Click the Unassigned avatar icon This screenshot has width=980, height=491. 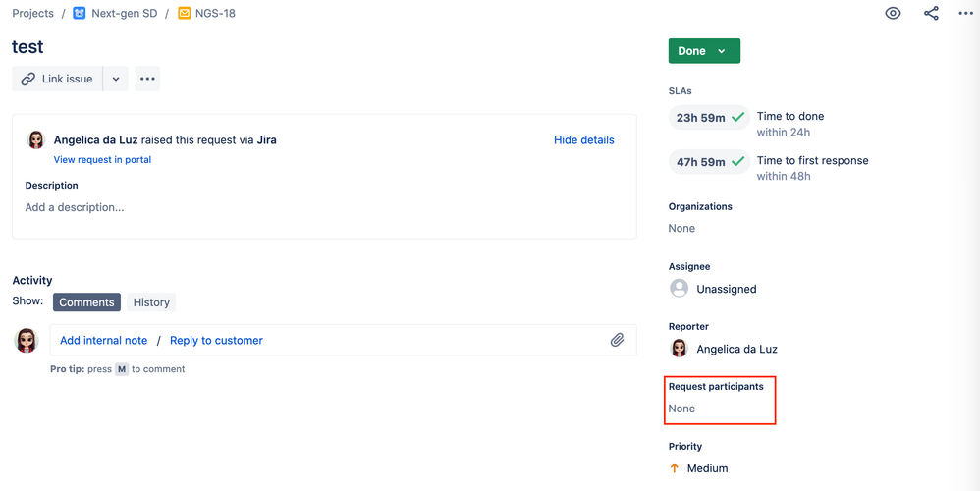pyautogui.click(x=679, y=289)
